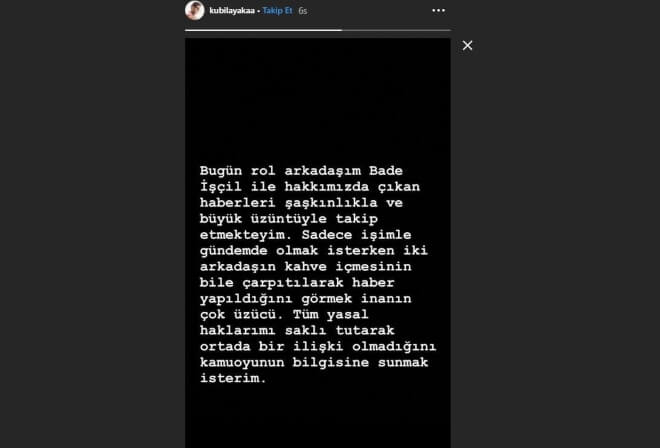
Task: Click the line 'arkadaşın kahve içmesinin'
Action: 306,267
